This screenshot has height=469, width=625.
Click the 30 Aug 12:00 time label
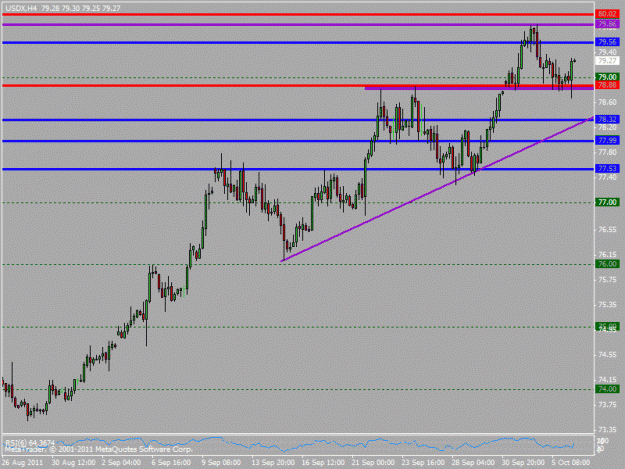73,463
